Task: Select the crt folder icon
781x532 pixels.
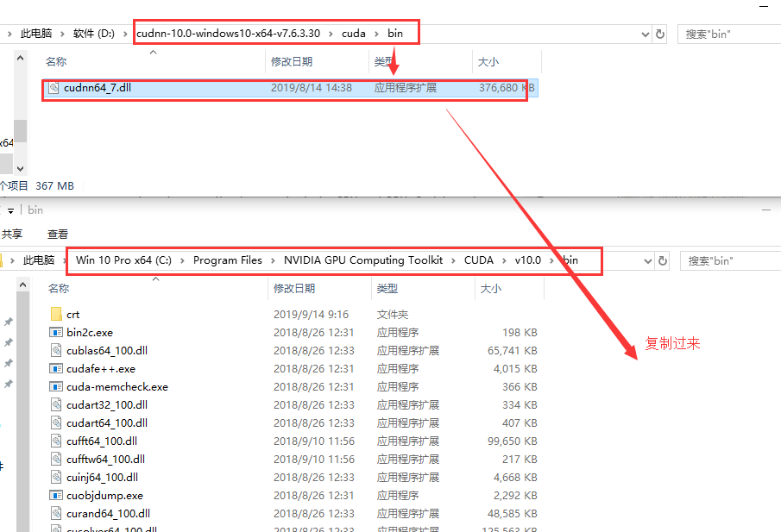Action: tap(56, 314)
